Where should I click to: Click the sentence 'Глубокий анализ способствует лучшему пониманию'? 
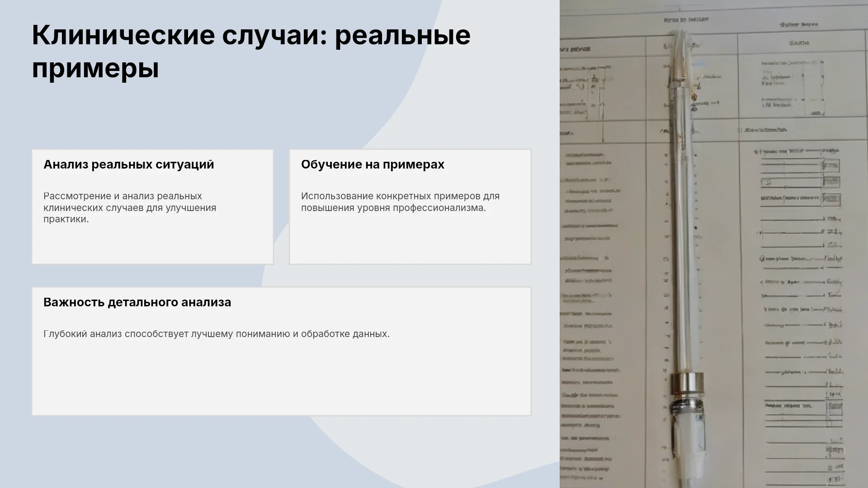click(217, 334)
